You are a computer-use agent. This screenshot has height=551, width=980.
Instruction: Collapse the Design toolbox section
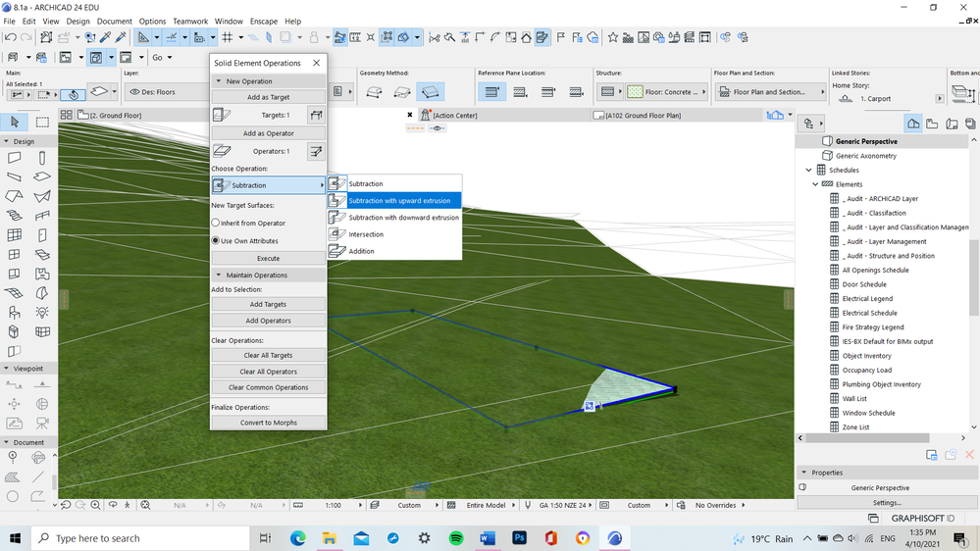tap(6, 141)
